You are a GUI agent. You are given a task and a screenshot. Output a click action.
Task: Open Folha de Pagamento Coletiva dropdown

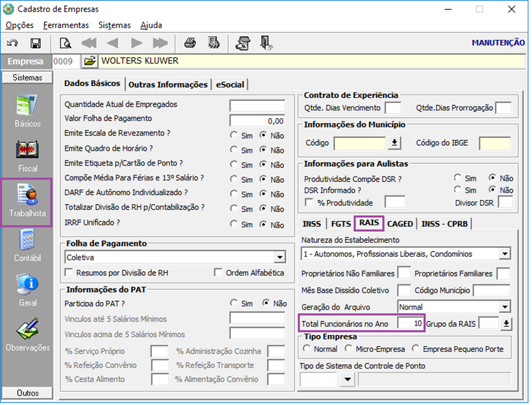click(279, 257)
